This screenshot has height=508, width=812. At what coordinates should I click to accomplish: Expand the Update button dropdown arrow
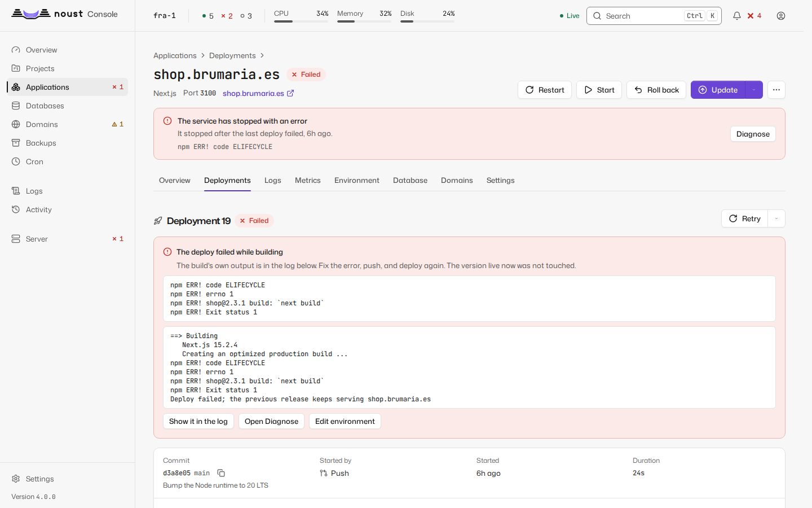pyautogui.click(x=754, y=90)
